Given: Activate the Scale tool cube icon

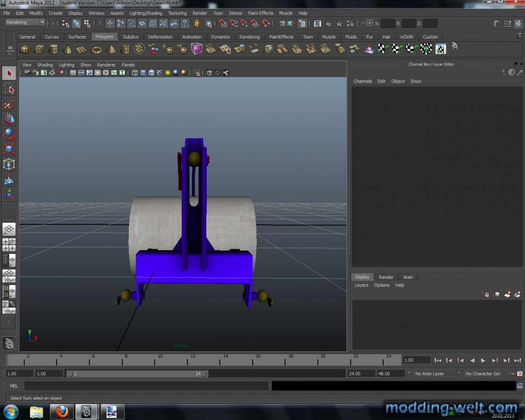Looking at the screenshot, I should point(9,149).
